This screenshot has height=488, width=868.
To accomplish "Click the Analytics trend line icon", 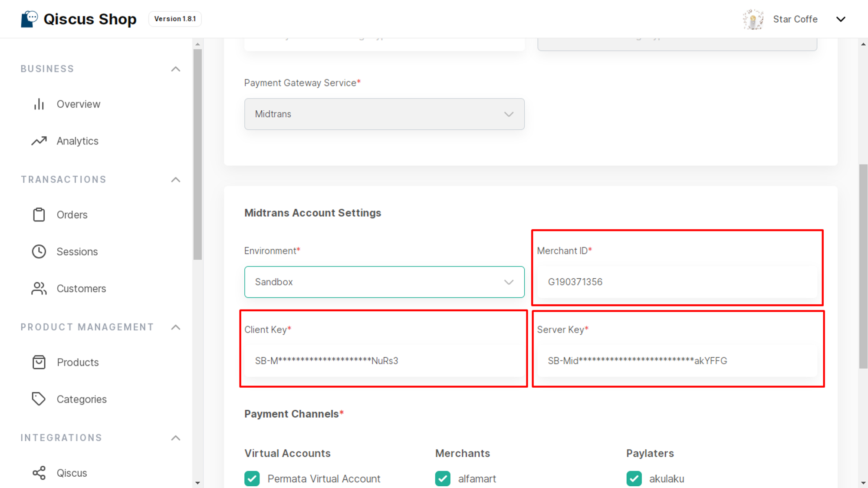I will (x=39, y=141).
